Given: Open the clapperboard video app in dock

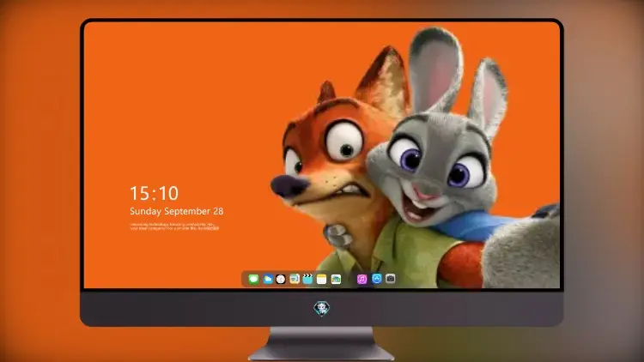Looking at the screenshot, I should (x=307, y=279).
